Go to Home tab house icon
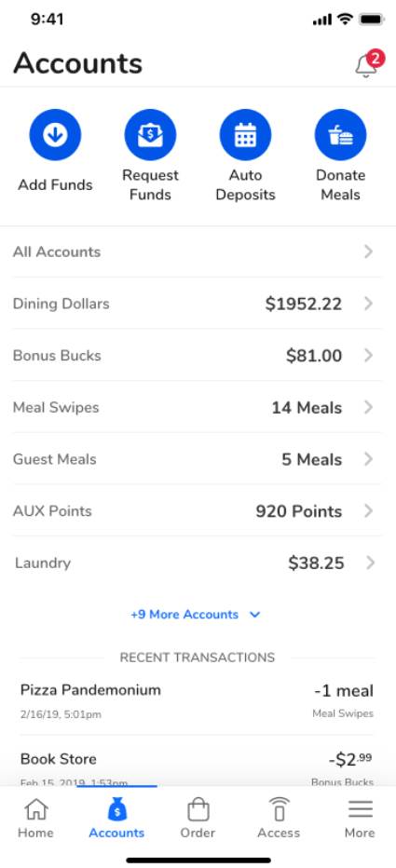Viewport: 396px width, 868px height. tap(35, 809)
